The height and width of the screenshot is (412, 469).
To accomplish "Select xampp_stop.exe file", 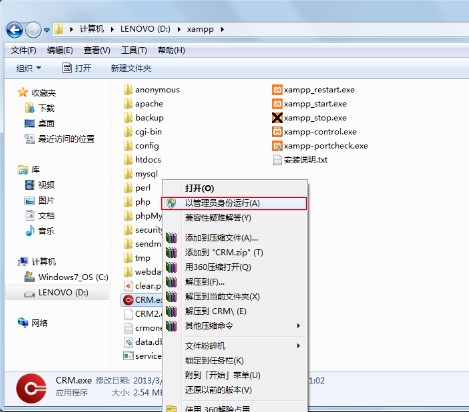I will click(309, 118).
